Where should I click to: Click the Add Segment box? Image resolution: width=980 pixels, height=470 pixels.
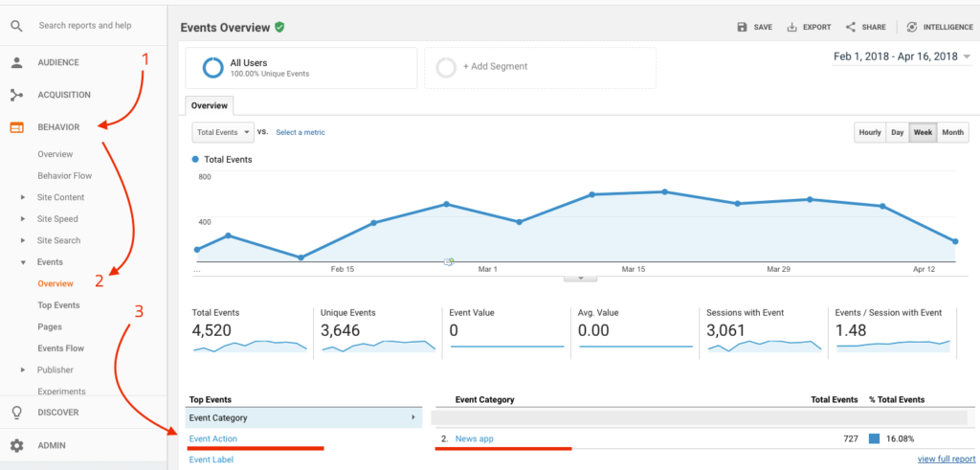(540, 67)
